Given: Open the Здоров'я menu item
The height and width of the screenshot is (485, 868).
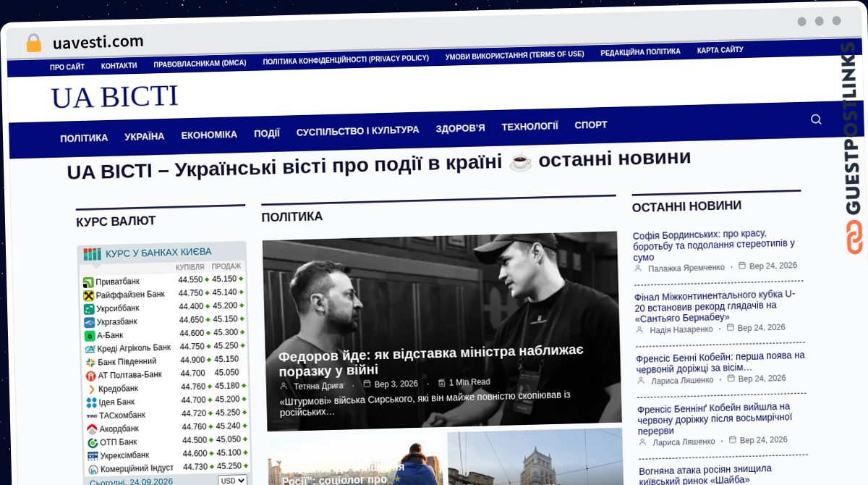Looking at the screenshot, I should coord(460,128).
